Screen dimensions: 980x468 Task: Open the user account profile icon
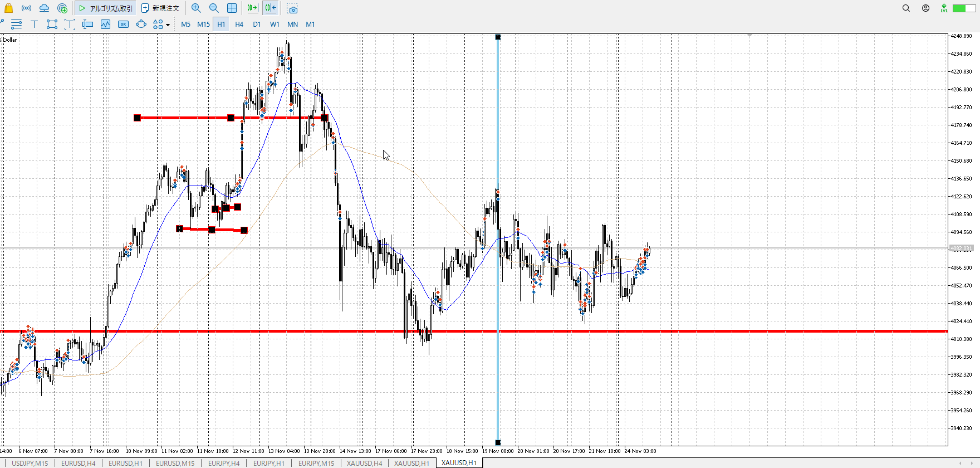(x=925, y=8)
